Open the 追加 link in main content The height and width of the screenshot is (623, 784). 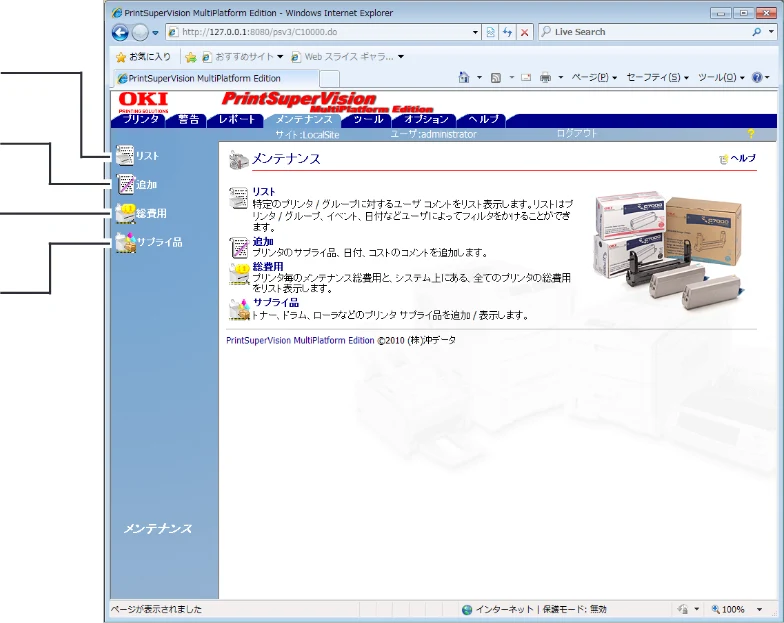(262, 242)
